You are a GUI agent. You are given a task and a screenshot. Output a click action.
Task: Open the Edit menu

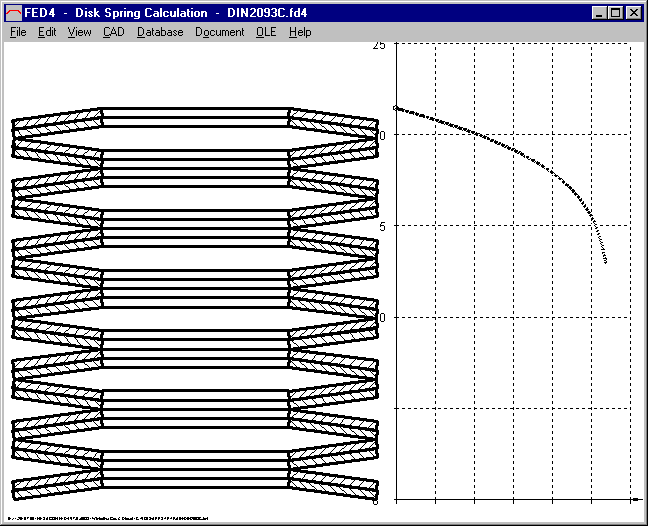click(x=47, y=32)
